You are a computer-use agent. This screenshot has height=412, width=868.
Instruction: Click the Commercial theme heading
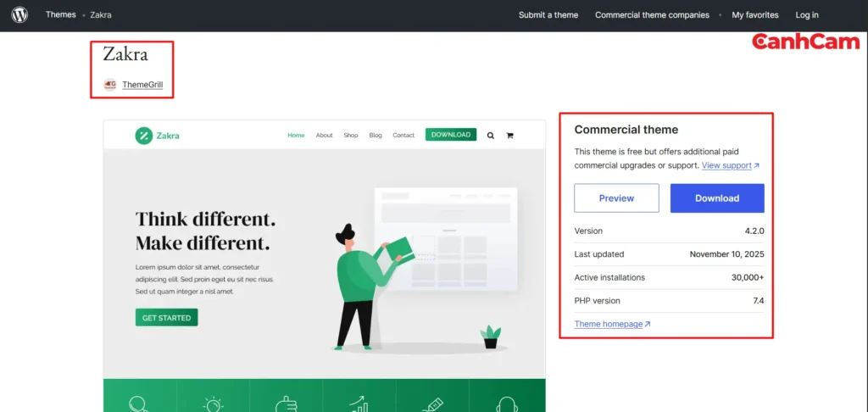point(626,130)
